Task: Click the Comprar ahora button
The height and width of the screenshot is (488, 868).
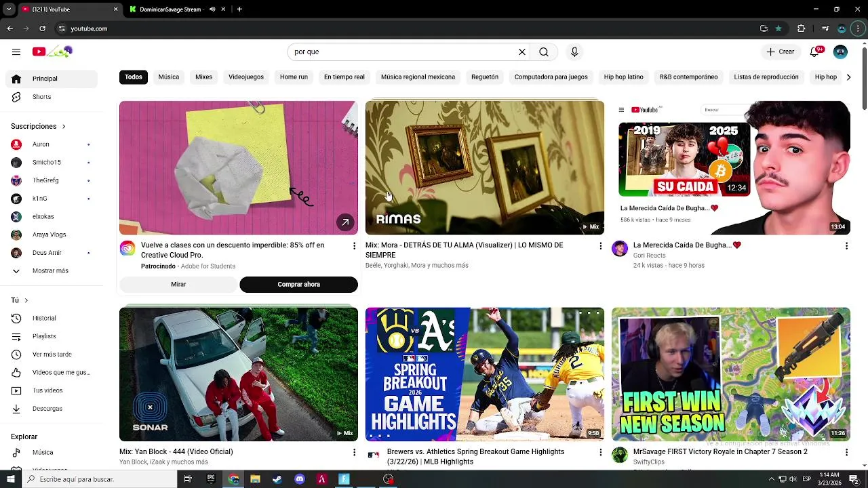Action: tap(298, 285)
